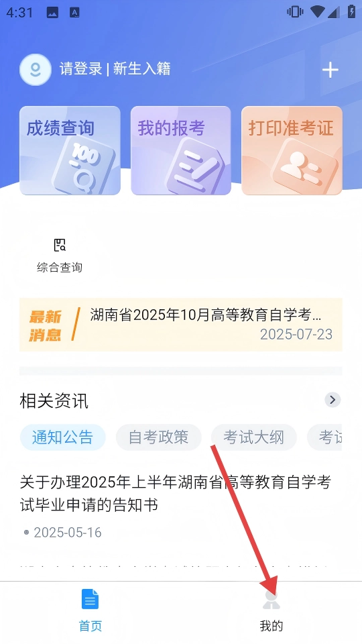Image resolution: width=362 pixels, height=644 pixels.
Task: Select the 通知公告 category chip
Action: (63, 437)
